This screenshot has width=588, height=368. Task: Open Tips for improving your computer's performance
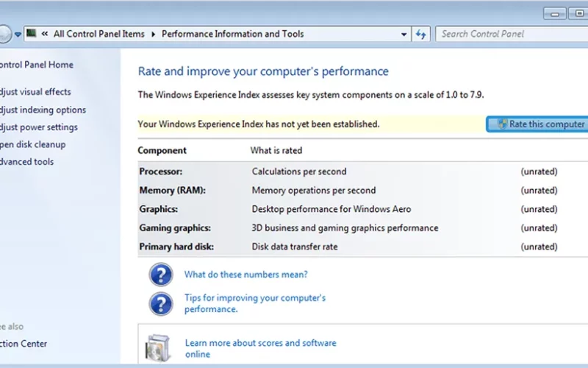click(x=255, y=303)
